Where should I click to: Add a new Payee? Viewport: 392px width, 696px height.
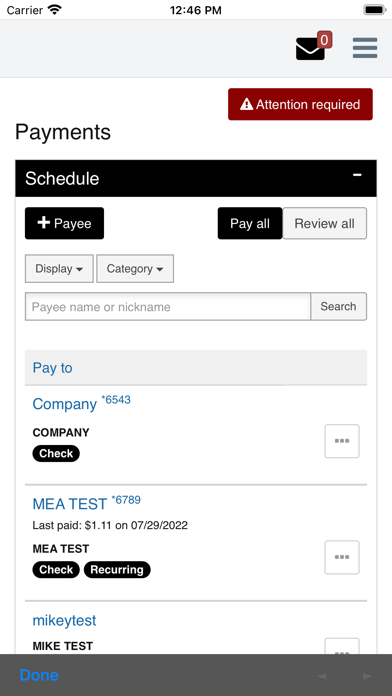click(64, 223)
